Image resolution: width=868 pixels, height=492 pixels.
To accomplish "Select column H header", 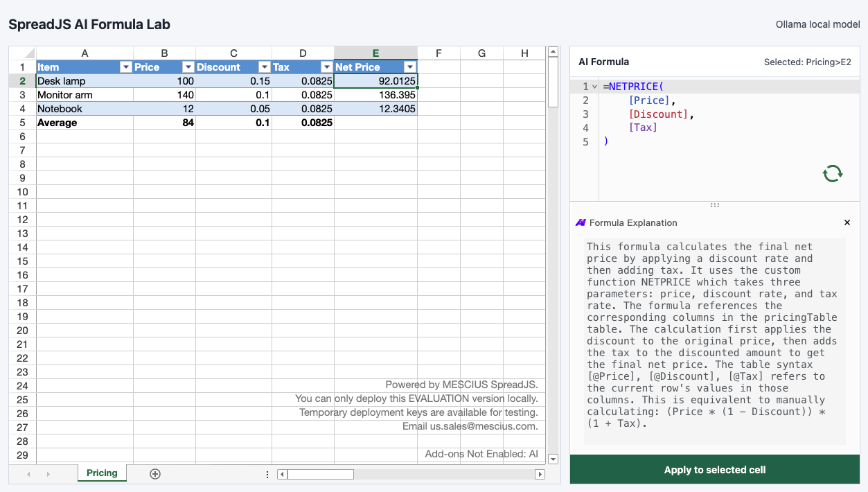I will pyautogui.click(x=524, y=53).
